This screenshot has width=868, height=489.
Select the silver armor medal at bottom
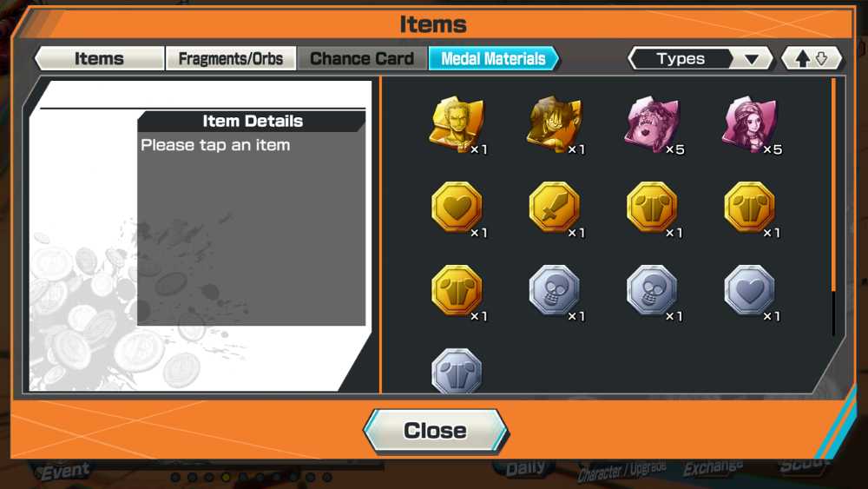(x=457, y=371)
